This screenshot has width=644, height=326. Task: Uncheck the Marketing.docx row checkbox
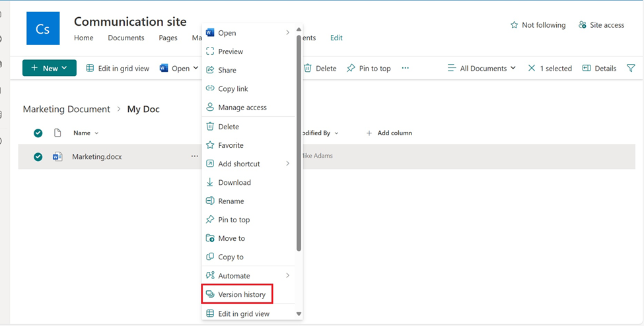tap(38, 156)
